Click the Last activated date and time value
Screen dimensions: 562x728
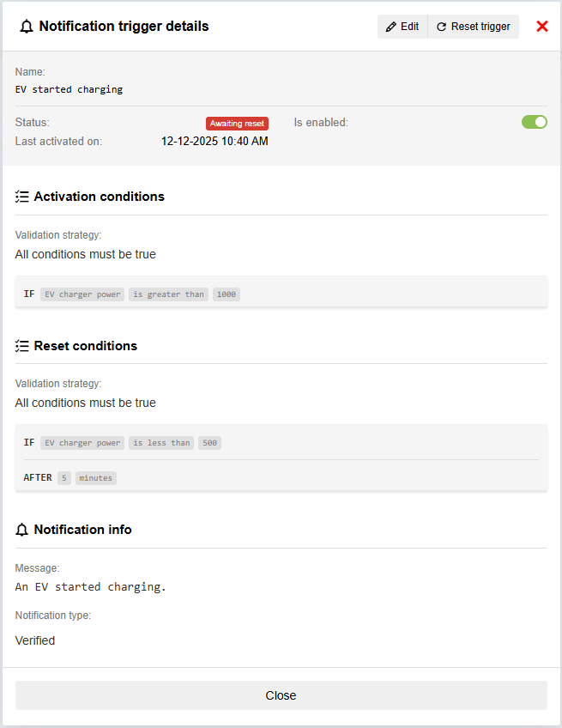215,141
